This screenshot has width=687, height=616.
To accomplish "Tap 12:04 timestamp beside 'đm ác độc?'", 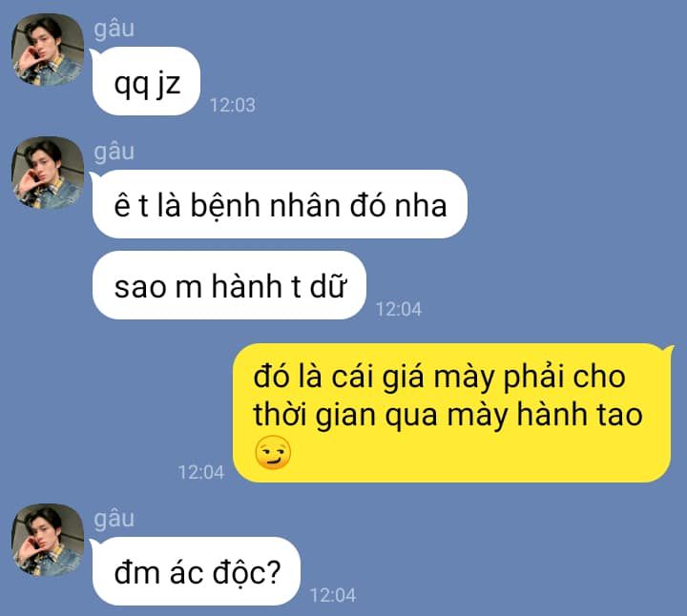I will pyautogui.click(x=333, y=595).
